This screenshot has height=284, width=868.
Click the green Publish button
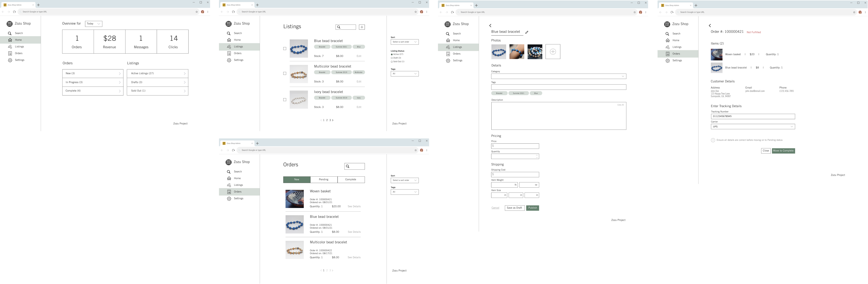coord(532,208)
